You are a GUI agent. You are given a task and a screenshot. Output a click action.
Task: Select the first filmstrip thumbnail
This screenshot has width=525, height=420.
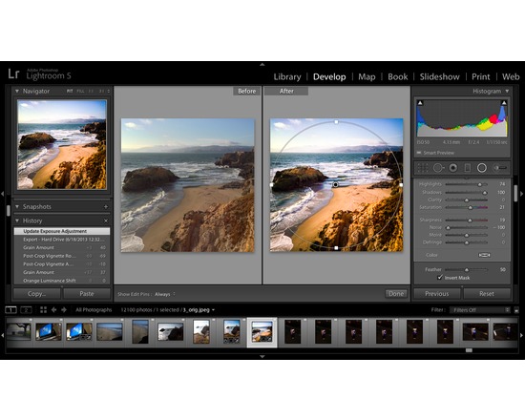point(19,331)
